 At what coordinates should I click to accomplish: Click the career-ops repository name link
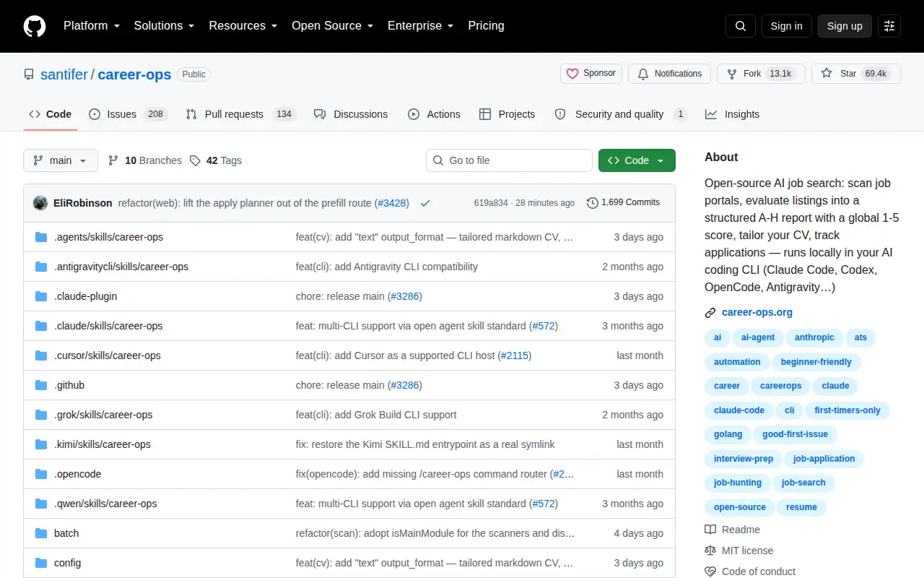point(134,74)
